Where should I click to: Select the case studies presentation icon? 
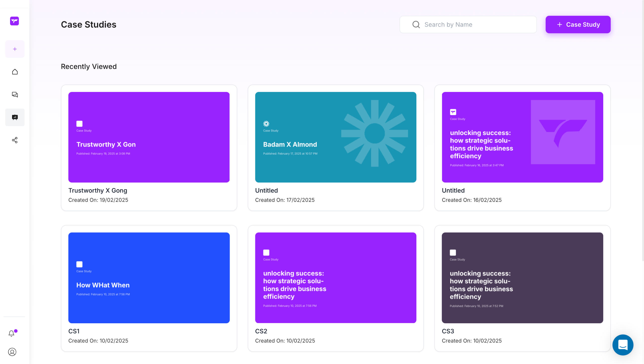(15, 117)
